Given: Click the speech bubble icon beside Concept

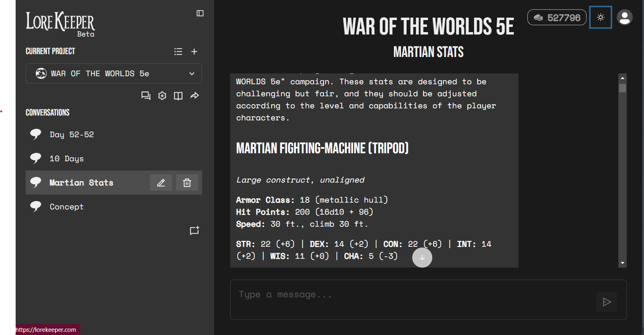Looking at the screenshot, I should coord(36,206).
